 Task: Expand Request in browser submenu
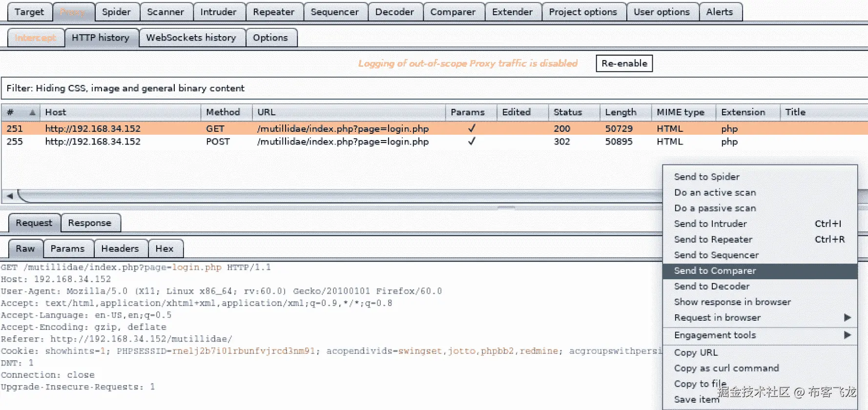pyautogui.click(x=760, y=317)
